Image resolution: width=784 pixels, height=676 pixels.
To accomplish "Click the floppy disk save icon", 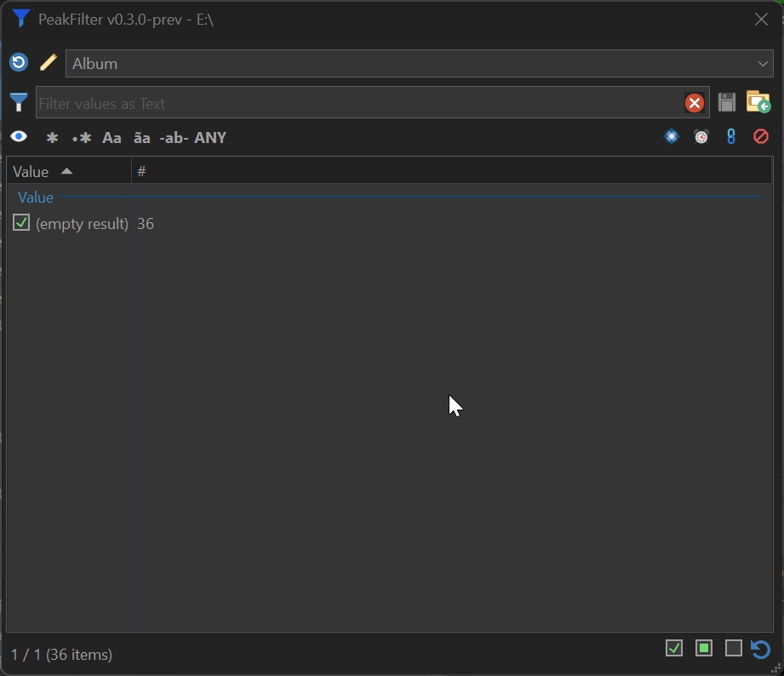I will click(x=726, y=102).
